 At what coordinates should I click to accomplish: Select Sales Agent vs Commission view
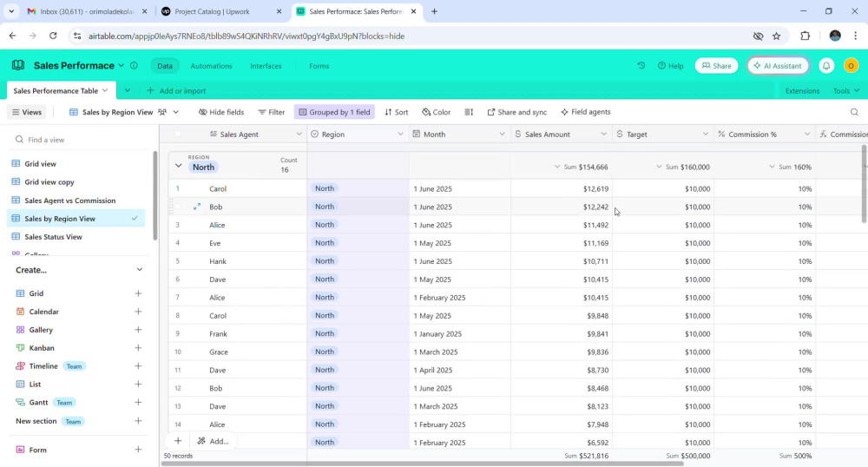(x=69, y=201)
